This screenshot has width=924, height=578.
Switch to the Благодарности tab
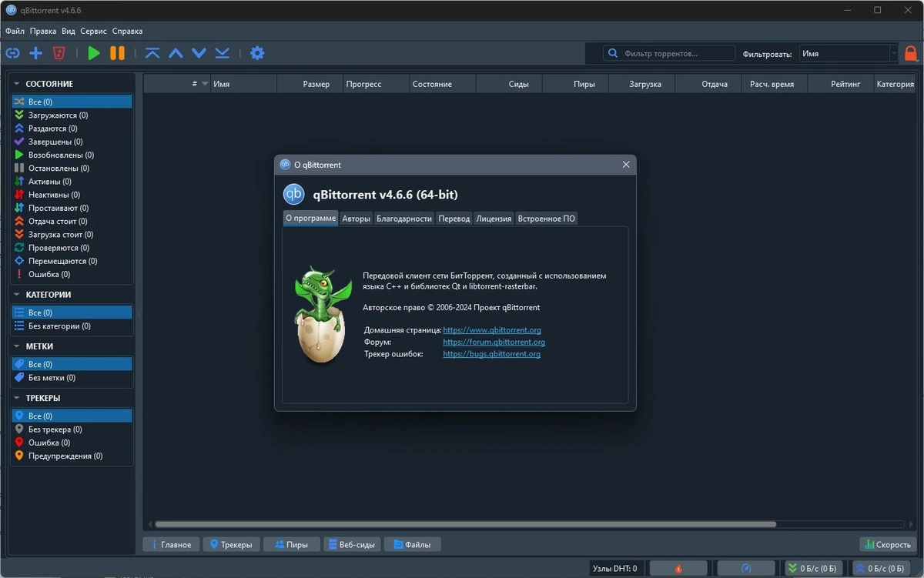point(404,219)
